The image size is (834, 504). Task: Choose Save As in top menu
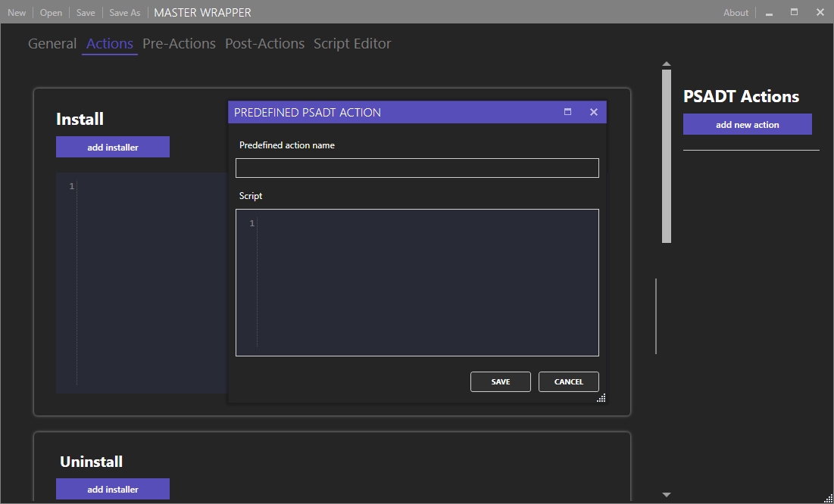pyautogui.click(x=125, y=13)
